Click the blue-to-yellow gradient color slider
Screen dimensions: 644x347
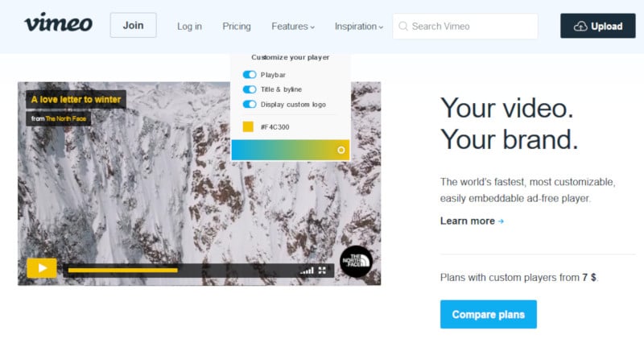(291, 150)
